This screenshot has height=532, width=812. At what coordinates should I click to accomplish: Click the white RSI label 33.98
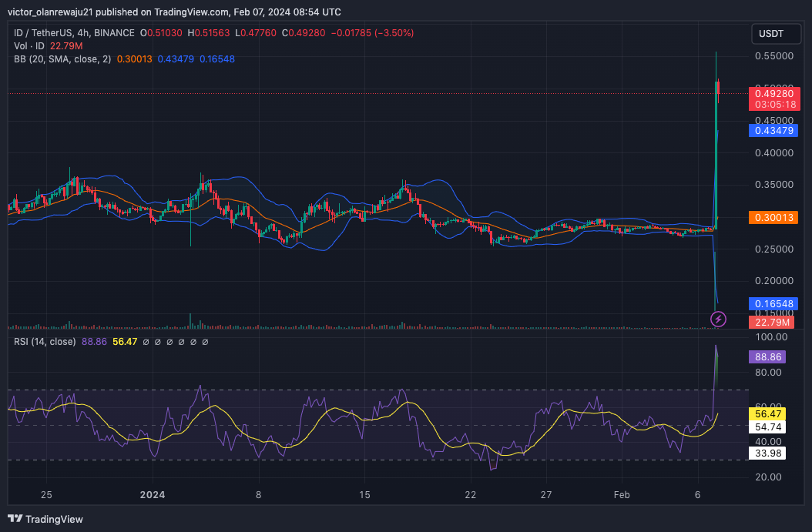point(767,453)
